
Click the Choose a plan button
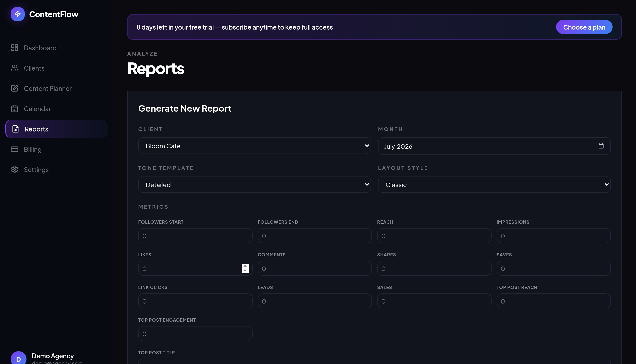pos(584,27)
